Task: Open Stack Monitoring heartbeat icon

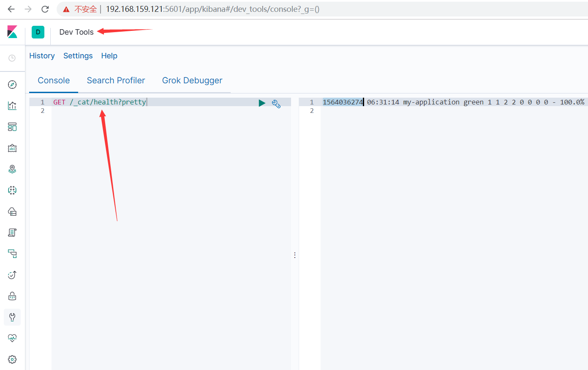Action: point(12,338)
